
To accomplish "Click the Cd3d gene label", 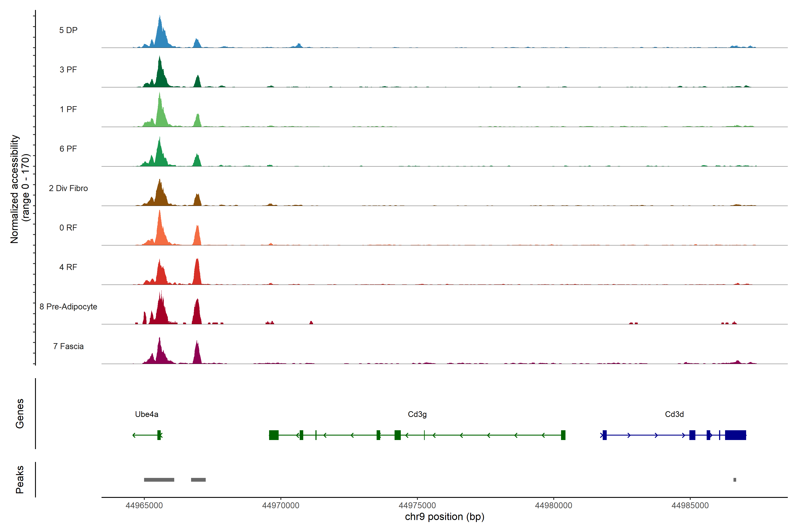I will pyautogui.click(x=674, y=414).
